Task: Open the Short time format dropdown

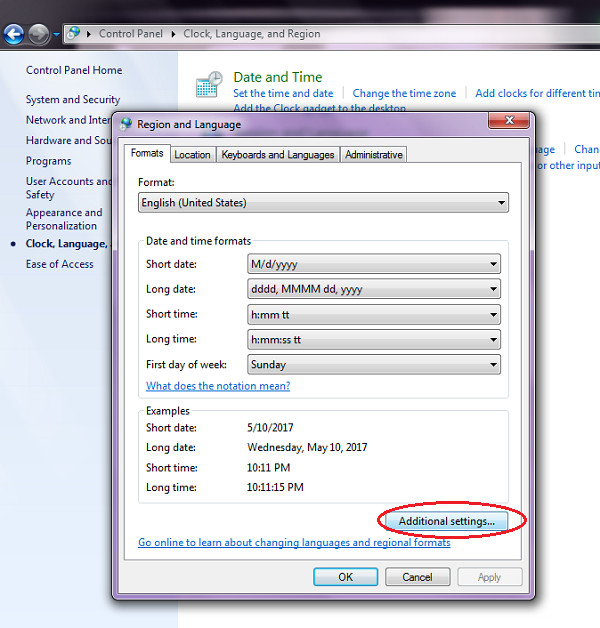Action: coord(374,315)
